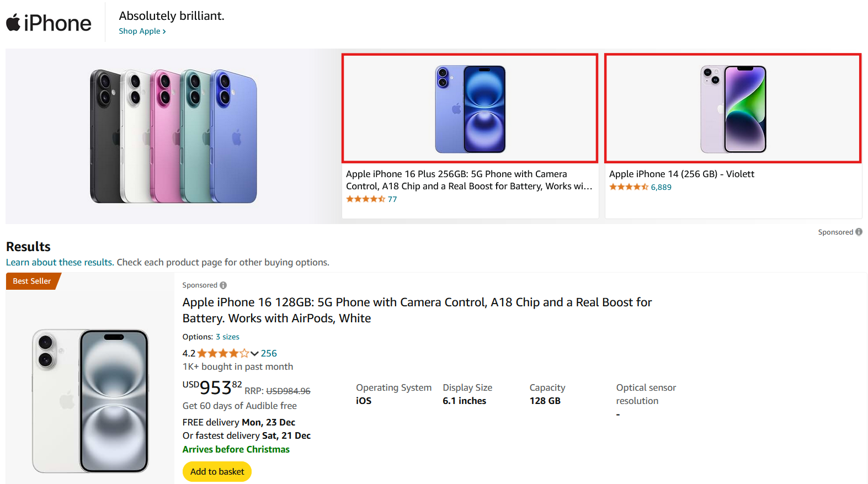Click the Sponsored info icon at top right
The height and width of the screenshot is (484, 868).
859,232
